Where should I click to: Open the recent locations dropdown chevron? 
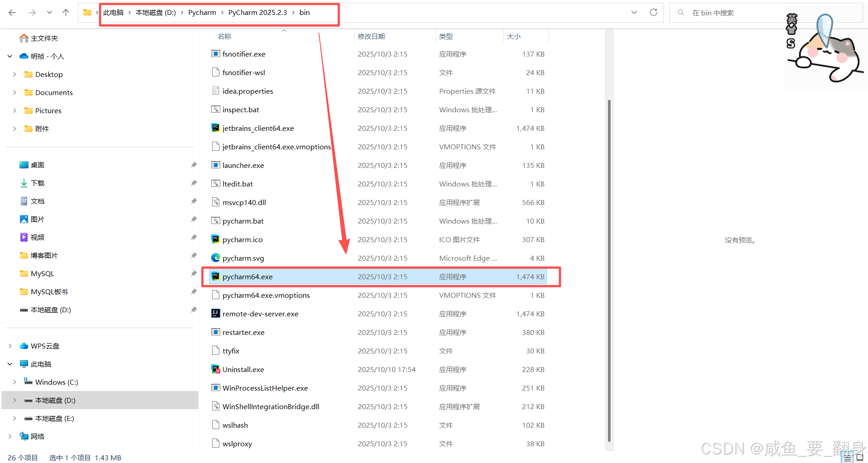coord(49,13)
